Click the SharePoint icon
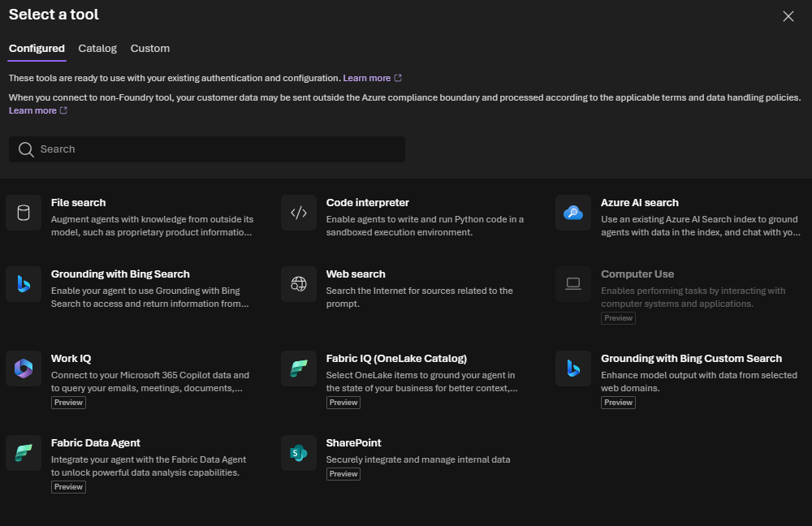Screen dimensions: 812x526 (299, 453)
